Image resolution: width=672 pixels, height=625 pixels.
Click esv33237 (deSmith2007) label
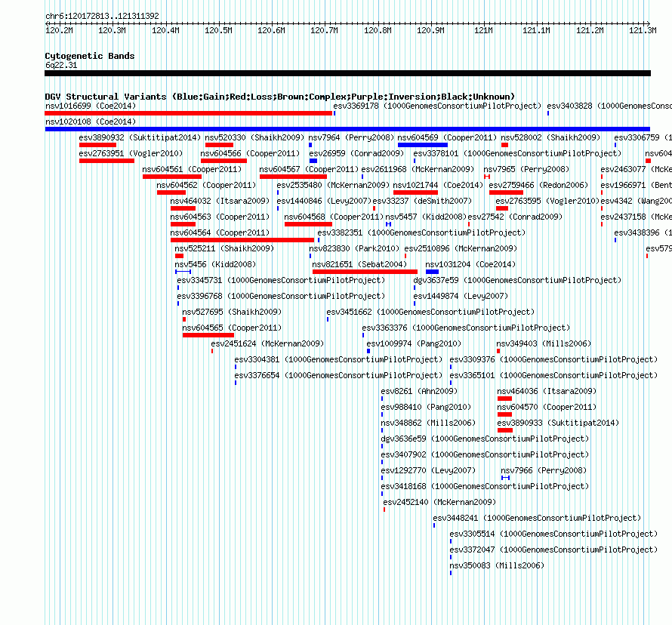(x=422, y=201)
